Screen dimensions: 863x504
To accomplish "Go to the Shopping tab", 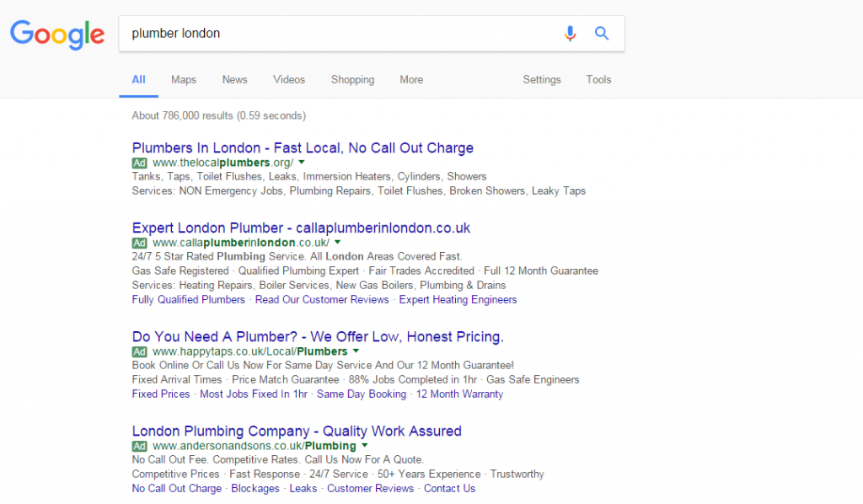I will tap(352, 80).
